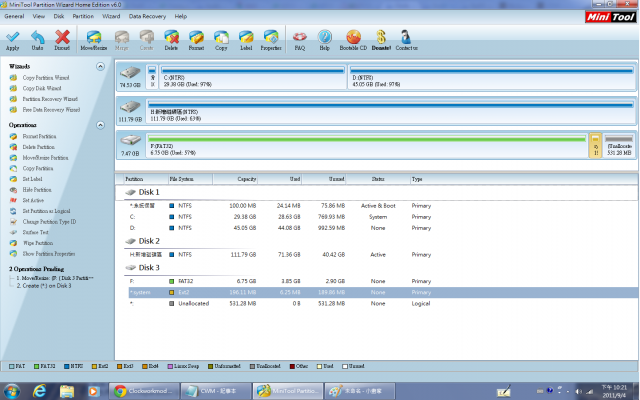640x400 pixels.
Task: Click Surface Test in Operations
Action: [36, 232]
